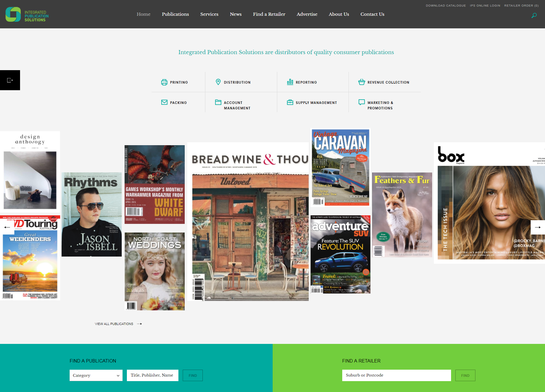Open Find a Retailer page
545x392 pixels.
pos(269,14)
